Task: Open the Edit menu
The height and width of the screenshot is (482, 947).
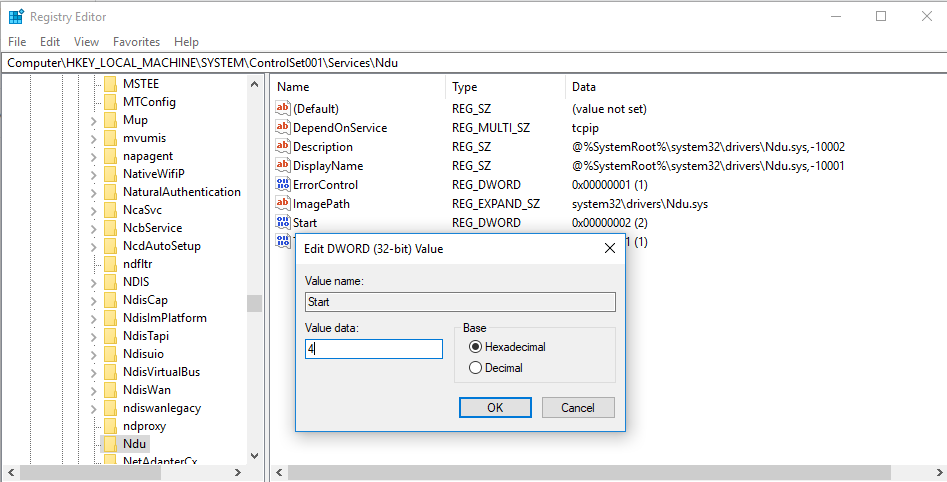Action: pos(50,42)
